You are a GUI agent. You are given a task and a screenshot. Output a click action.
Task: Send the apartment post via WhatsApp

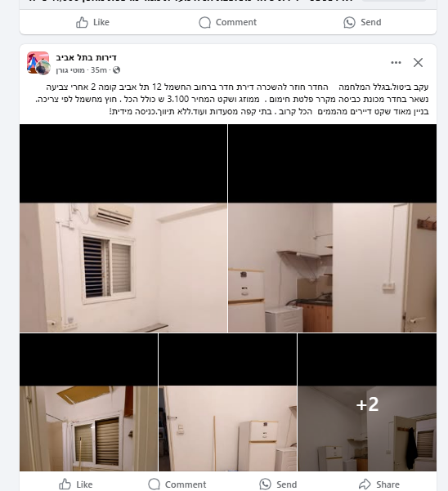pos(278,484)
